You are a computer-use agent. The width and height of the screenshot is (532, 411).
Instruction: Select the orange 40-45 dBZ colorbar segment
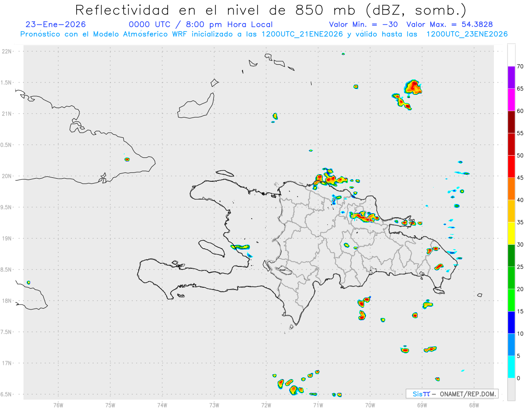point(511,189)
